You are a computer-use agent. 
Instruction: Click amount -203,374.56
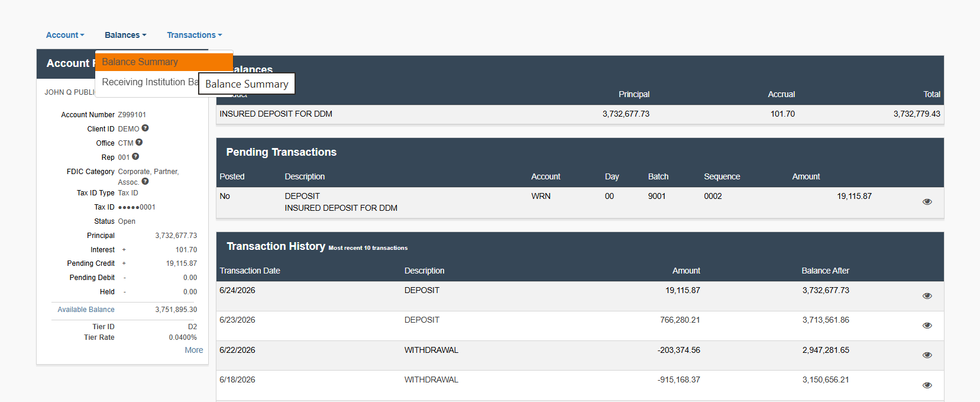tap(679, 350)
